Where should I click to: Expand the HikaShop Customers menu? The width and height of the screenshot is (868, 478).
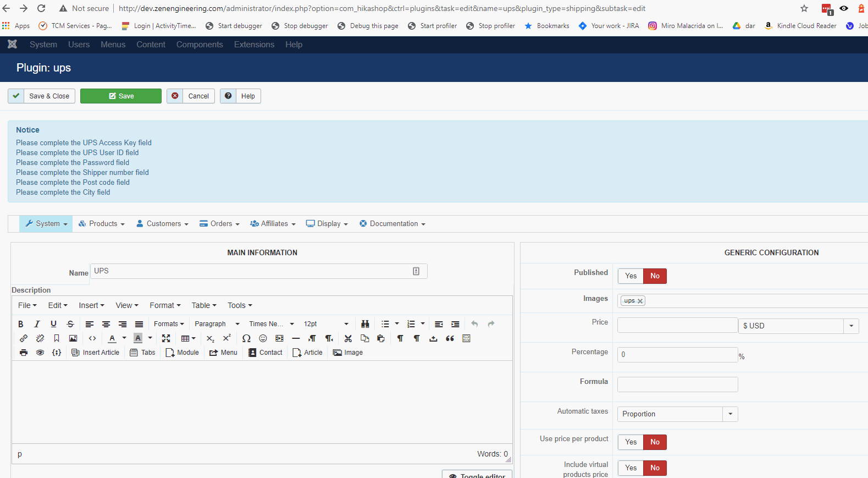(162, 224)
